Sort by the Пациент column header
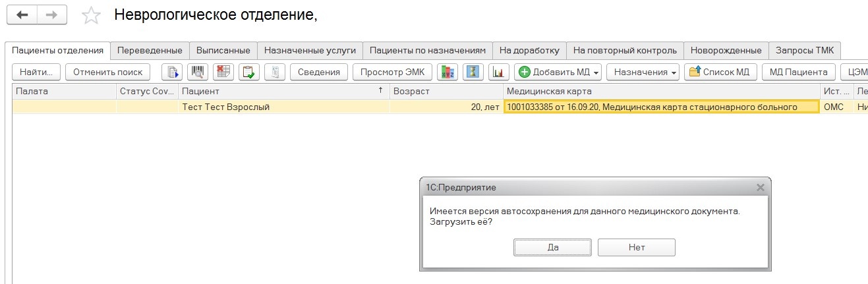Screen dimensions: 868x284 [283, 91]
